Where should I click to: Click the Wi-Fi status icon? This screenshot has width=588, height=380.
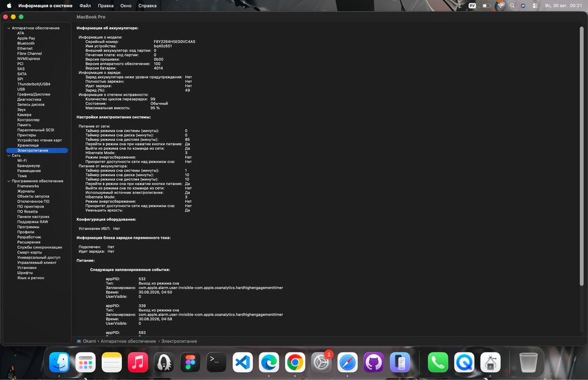coord(500,6)
